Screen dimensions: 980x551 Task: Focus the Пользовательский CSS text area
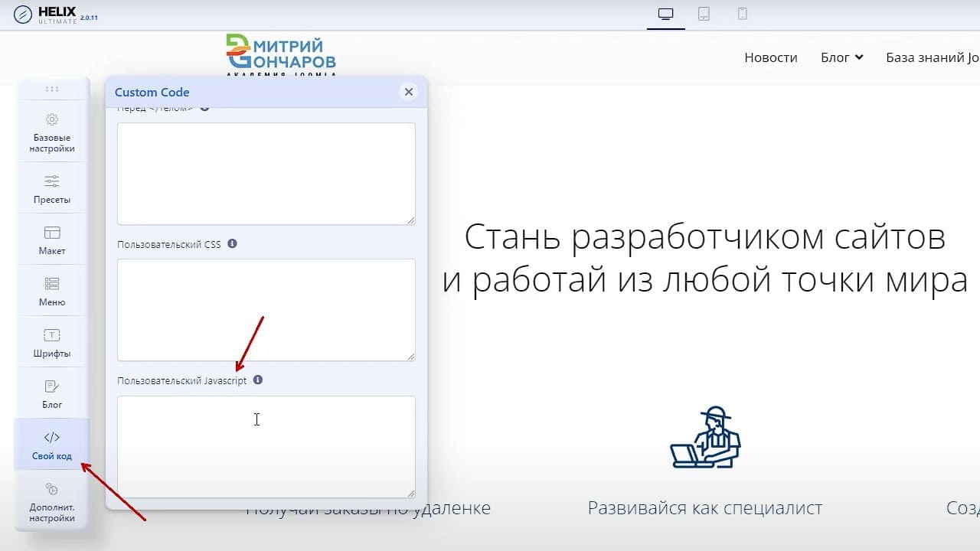(266, 310)
